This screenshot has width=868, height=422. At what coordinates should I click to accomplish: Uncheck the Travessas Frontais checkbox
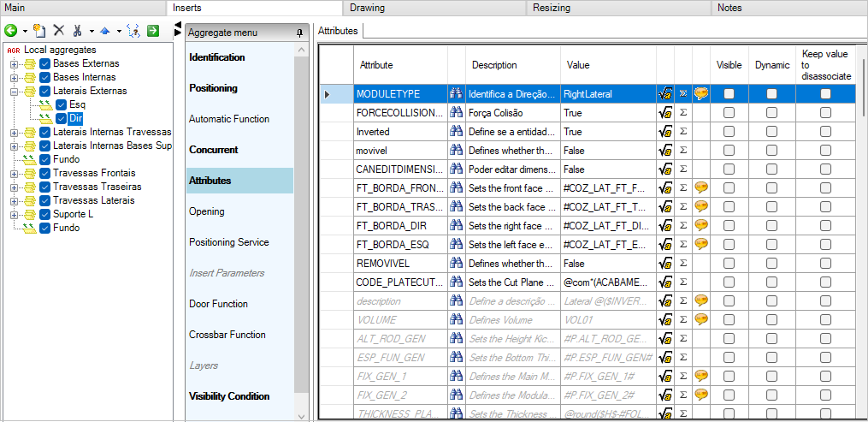click(45, 173)
